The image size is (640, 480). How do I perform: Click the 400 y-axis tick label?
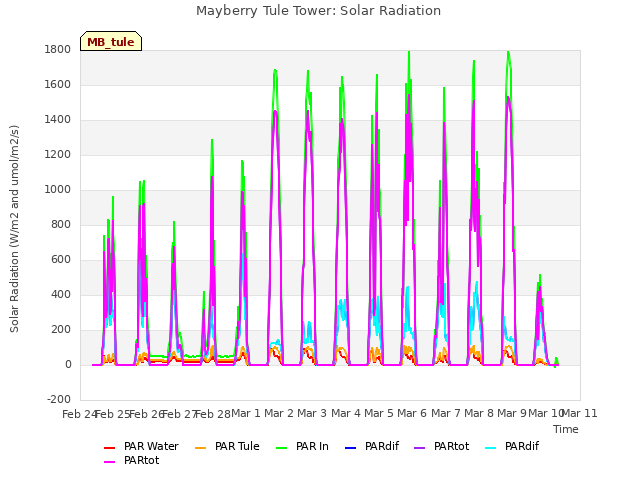(x=61, y=295)
